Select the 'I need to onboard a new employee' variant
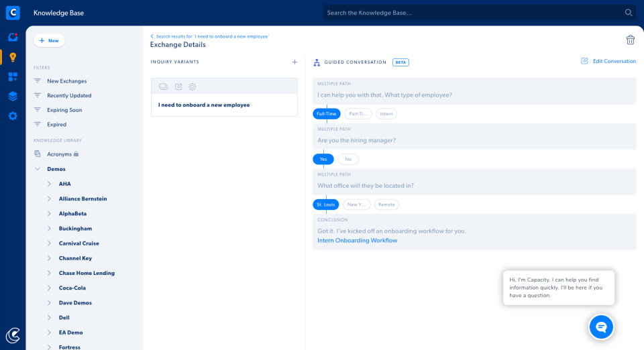Viewport: 644px width, 350px height. tap(224, 105)
